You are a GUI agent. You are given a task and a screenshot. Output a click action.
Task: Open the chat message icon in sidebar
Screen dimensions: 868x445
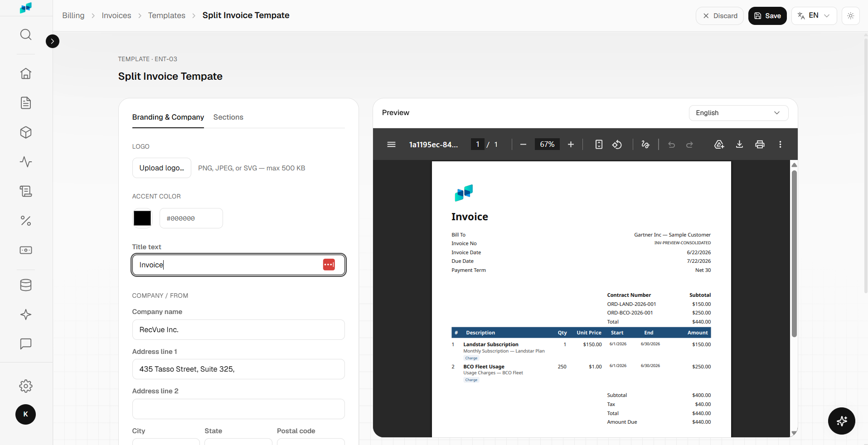pyautogui.click(x=26, y=344)
